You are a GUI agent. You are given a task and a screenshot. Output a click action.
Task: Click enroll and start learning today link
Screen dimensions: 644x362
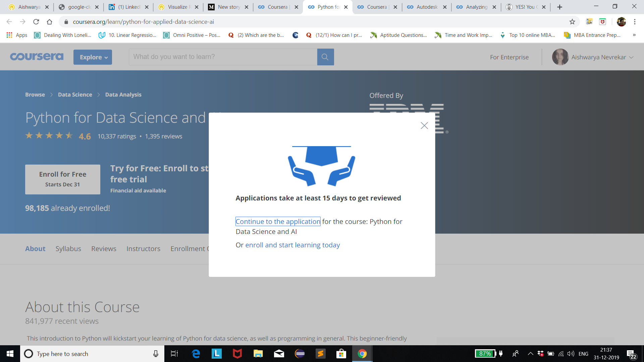(292, 245)
